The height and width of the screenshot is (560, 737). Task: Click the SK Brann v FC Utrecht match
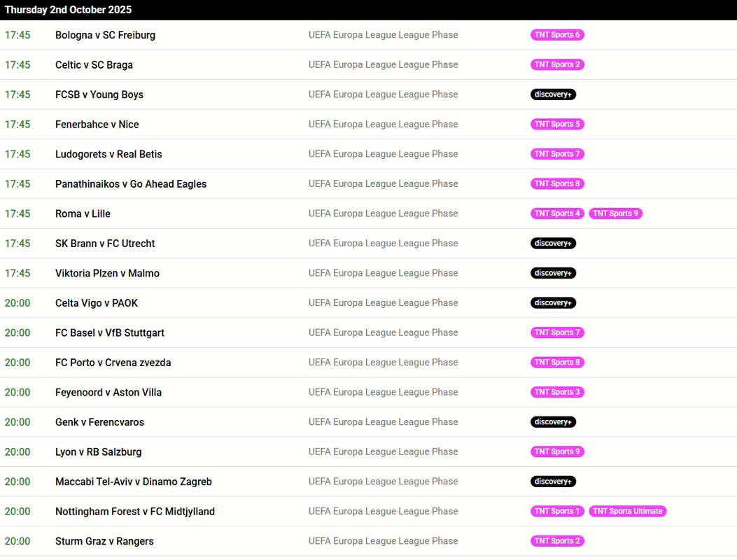click(105, 244)
